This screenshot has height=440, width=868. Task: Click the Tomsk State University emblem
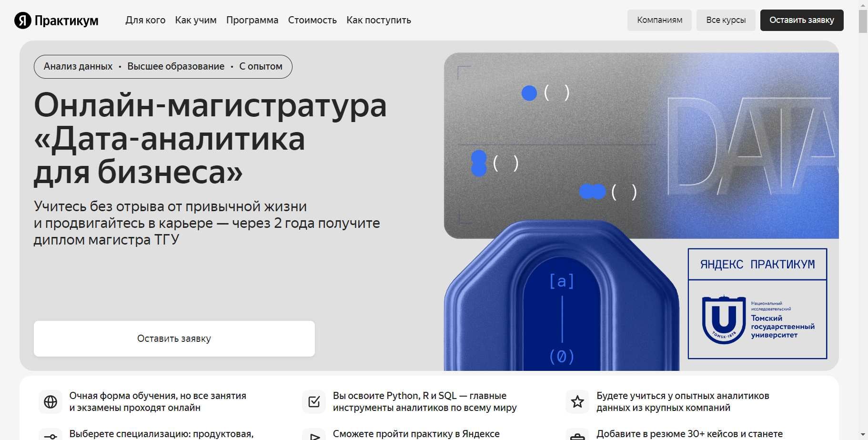[724, 319]
